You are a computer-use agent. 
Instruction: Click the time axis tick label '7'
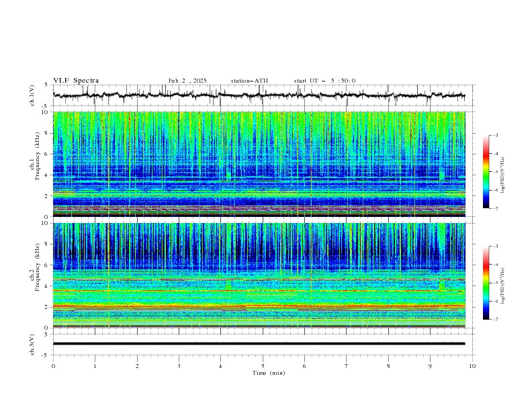347,366
